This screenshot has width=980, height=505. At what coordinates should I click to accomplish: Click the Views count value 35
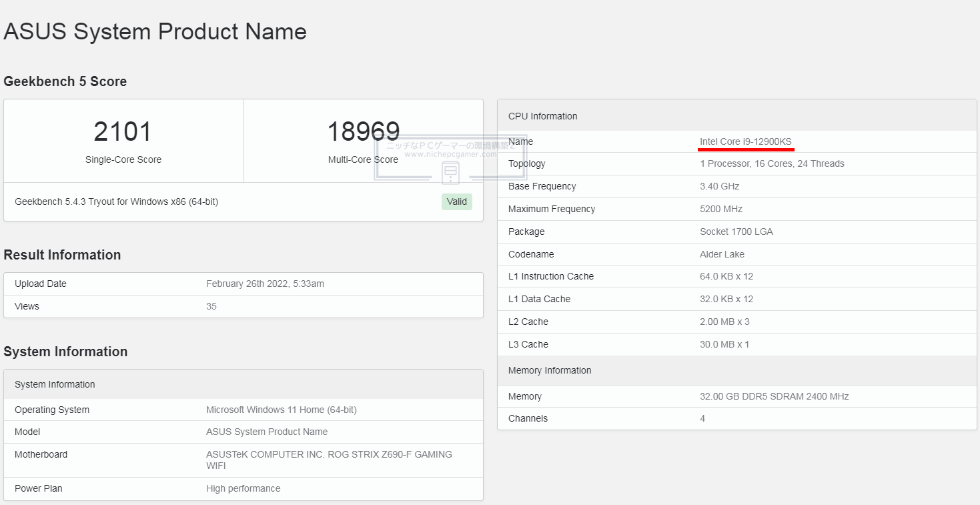[x=211, y=306]
